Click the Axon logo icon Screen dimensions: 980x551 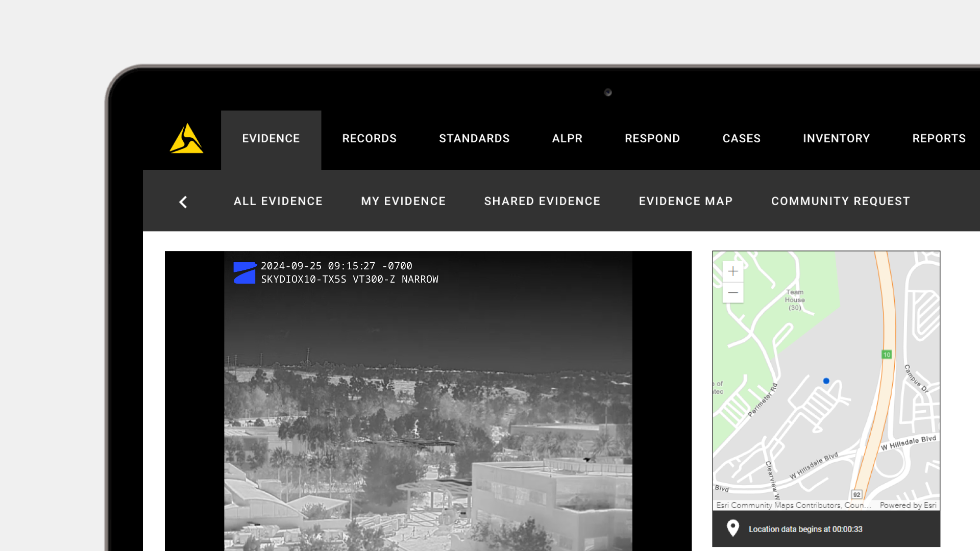[x=186, y=139]
